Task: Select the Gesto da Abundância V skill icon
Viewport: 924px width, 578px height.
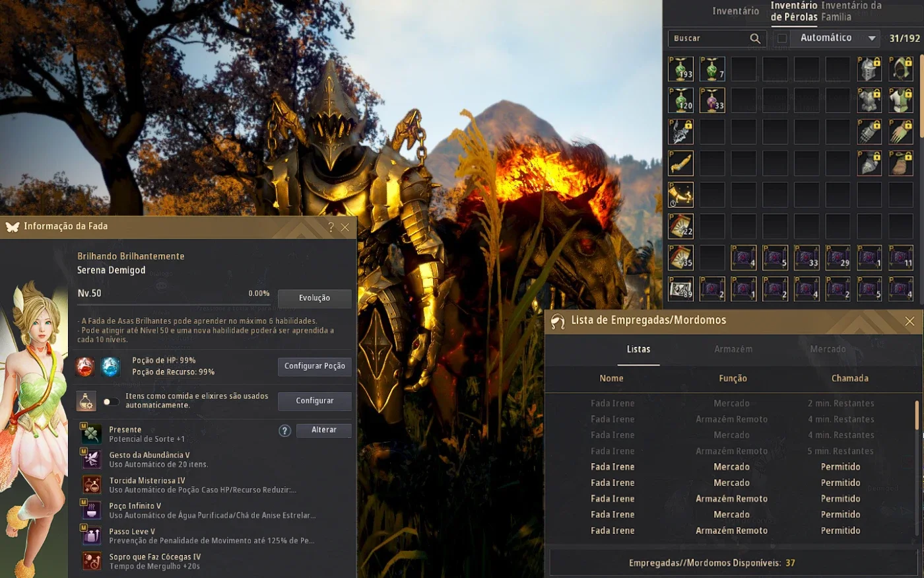Action: [x=91, y=459]
